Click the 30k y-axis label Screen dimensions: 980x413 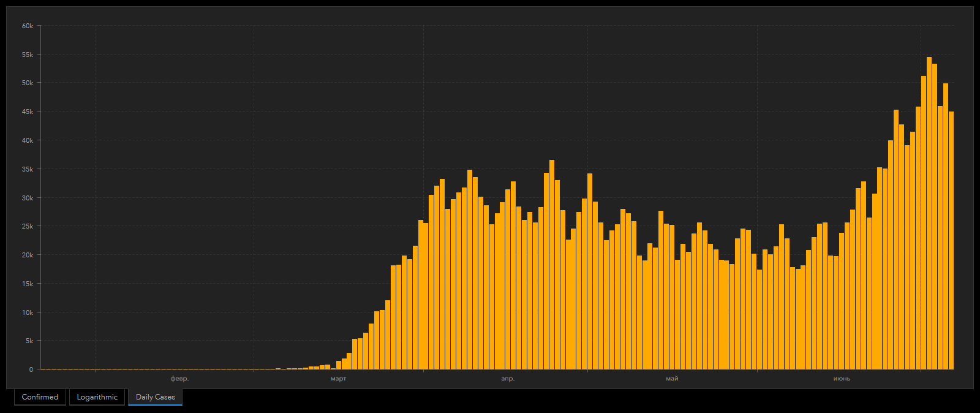point(28,198)
